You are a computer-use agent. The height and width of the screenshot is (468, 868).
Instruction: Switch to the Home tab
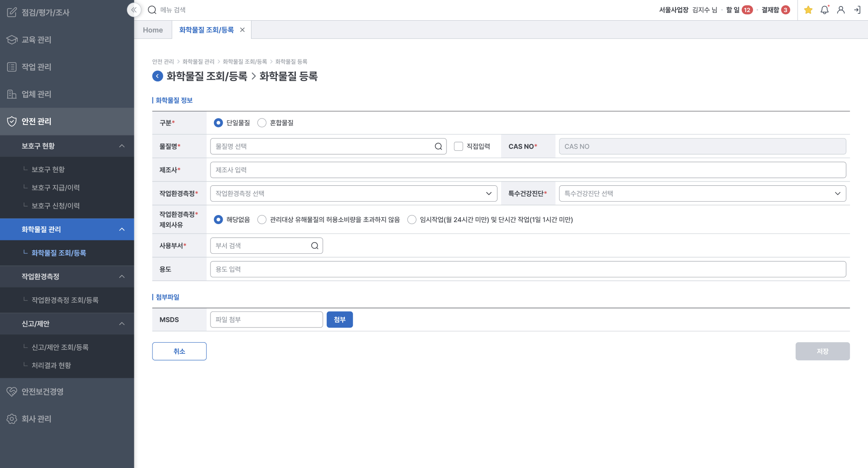pos(153,30)
